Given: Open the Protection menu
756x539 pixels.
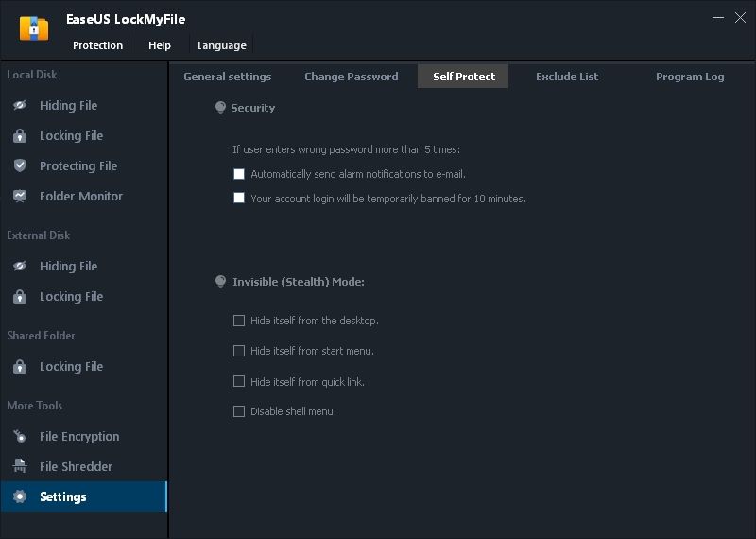Looking at the screenshot, I should (x=98, y=45).
